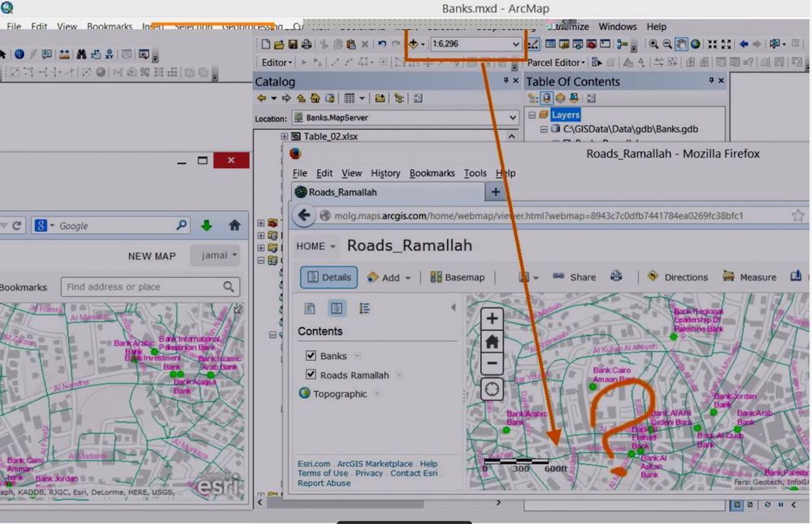Click the Undo arrow in ArcMap toolbar
Viewport: 812px width, 524px height.
(382, 44)
